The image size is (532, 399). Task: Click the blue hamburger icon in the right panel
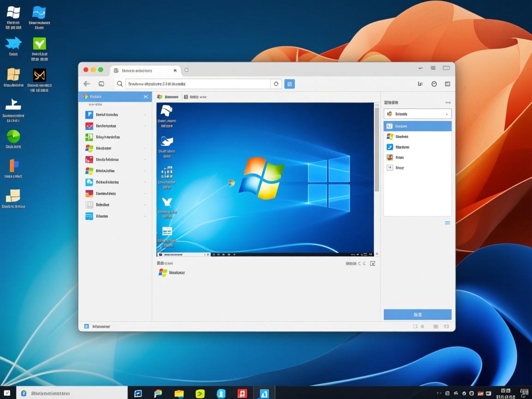pos(447,223)
